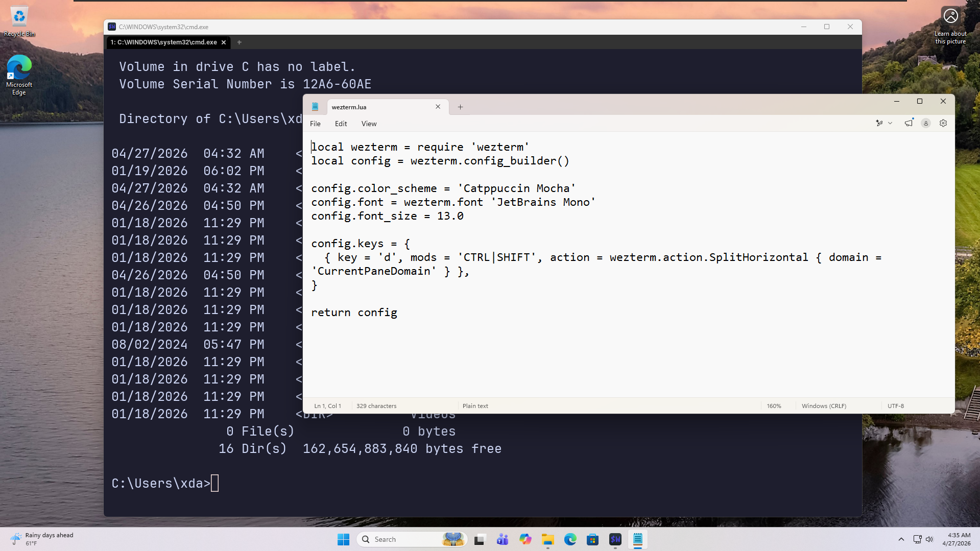The image size is (980, 551).
Task: Open Notepad settings gear
Action: (x=943, y=123)
